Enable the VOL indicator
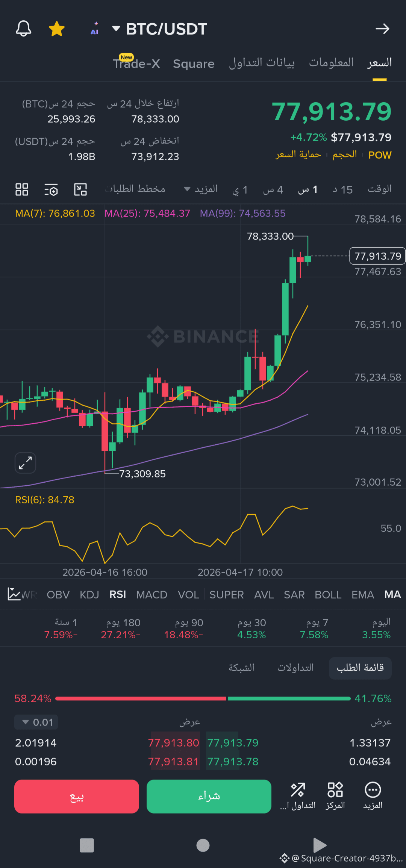 coord(188,595)
